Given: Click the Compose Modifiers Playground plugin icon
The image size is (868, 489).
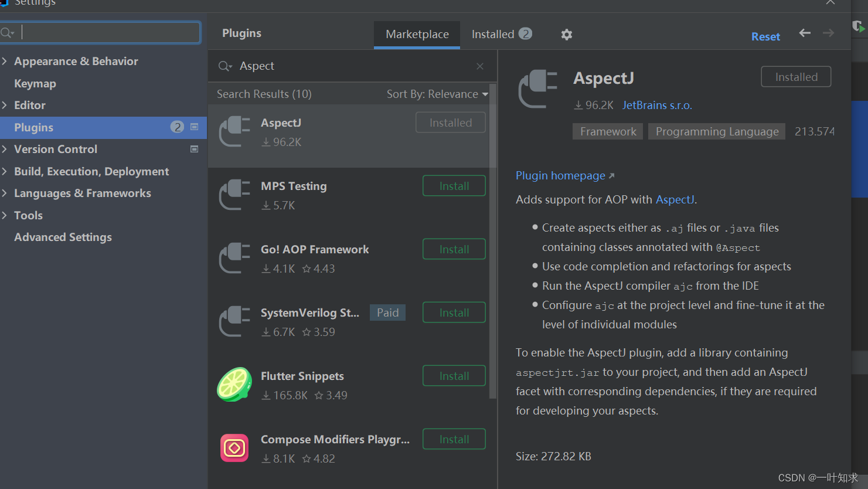Looking at the screenshot, I should click(234, 448).
